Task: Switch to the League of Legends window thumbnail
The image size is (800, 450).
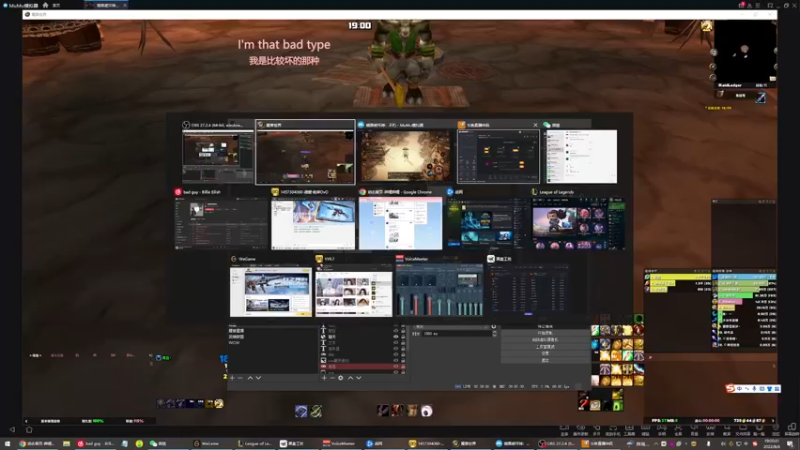Action: [x=579, y=223]
